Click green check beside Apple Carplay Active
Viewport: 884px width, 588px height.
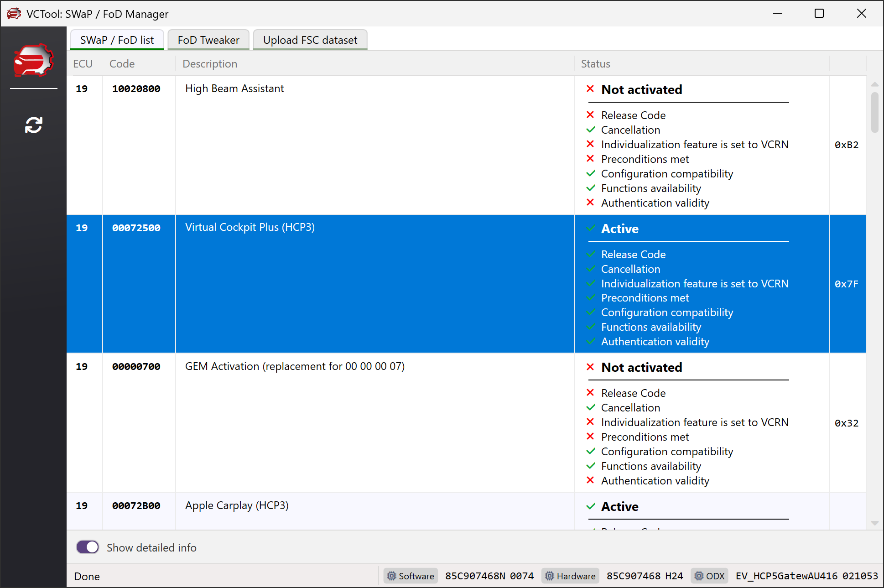590,506
